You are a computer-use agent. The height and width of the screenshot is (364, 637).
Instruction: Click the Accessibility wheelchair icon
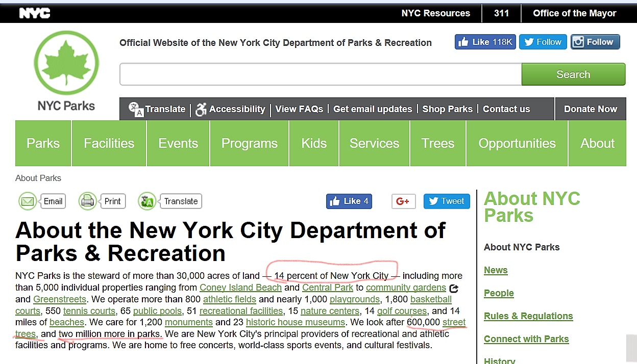pyautogui.click(x=201, y=109)
